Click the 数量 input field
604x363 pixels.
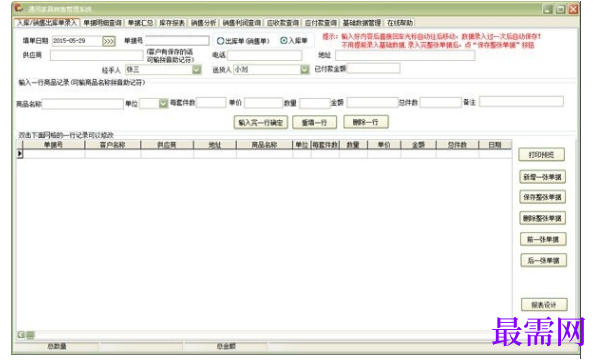(x=315, y=103)
